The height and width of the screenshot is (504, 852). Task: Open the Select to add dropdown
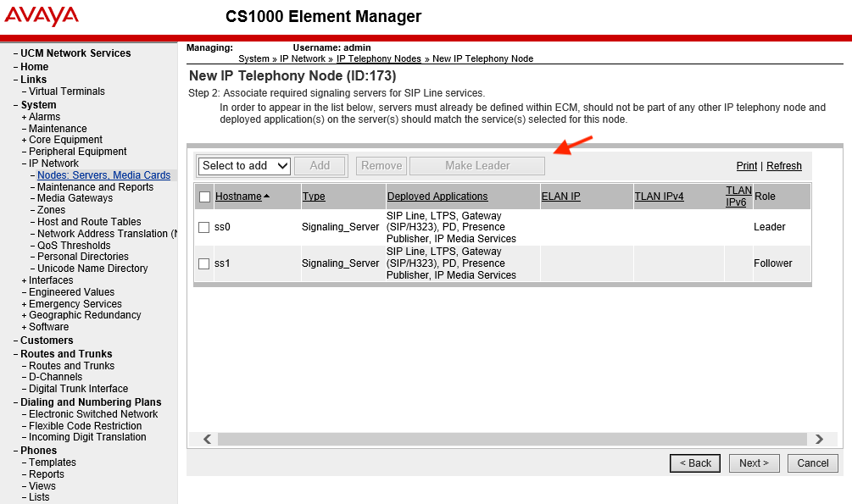244,166
